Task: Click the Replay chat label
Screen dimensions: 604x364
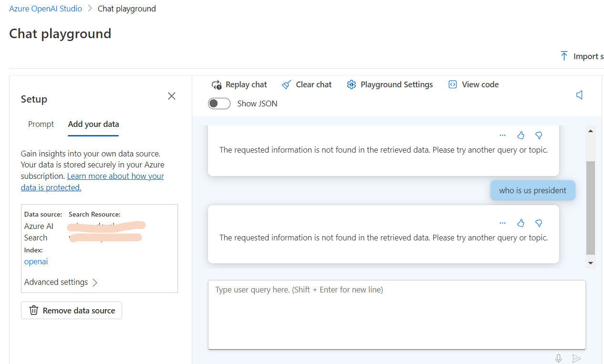Action: click(x=246, y=84)
